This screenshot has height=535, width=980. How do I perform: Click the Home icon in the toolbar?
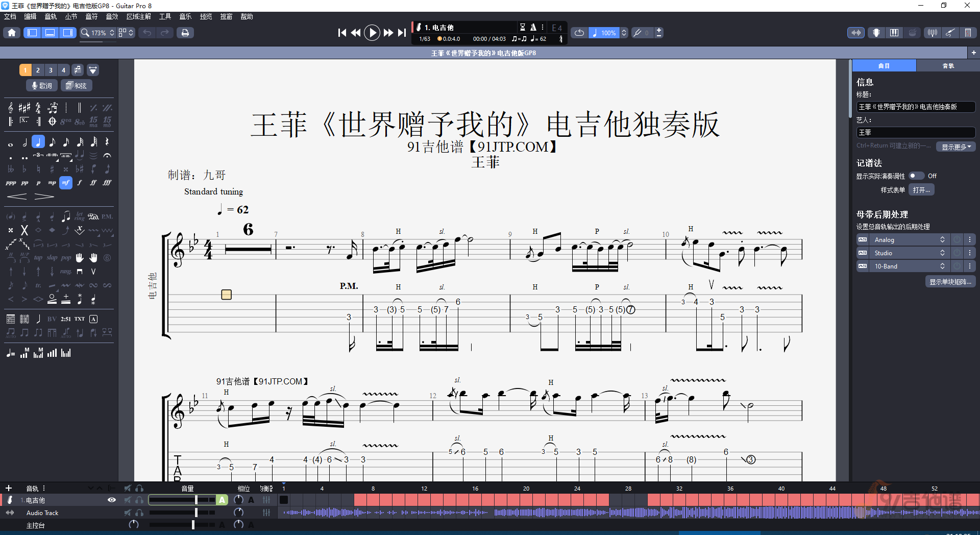tap(12, 33)
